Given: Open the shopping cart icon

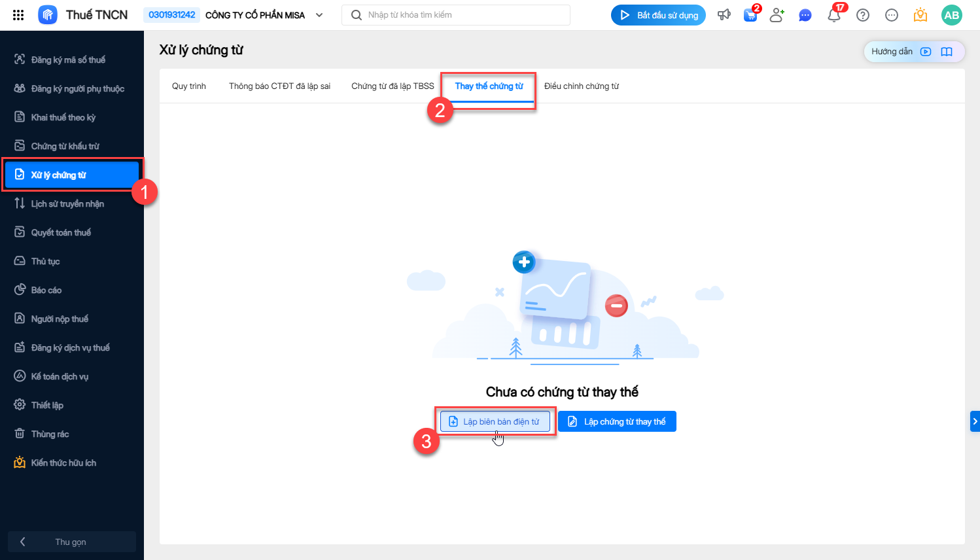Looking at the screenshot, I should coord(750,15).
